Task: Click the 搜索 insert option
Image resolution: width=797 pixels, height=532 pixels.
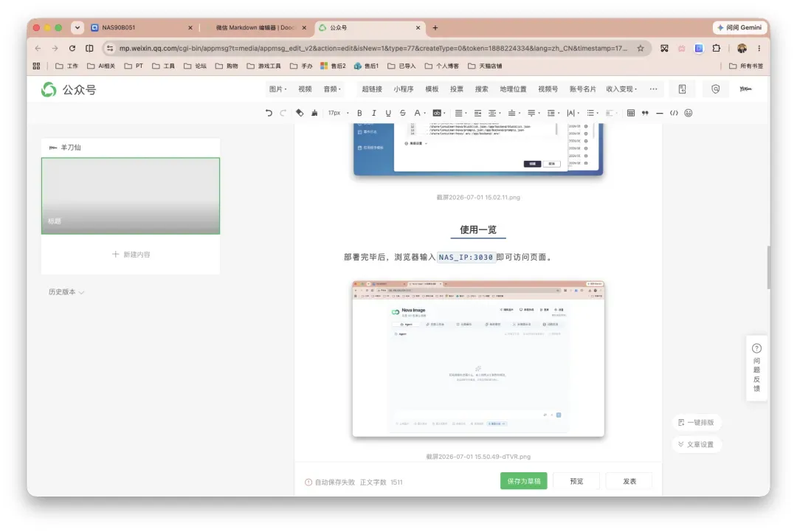Action: point(481,89)
